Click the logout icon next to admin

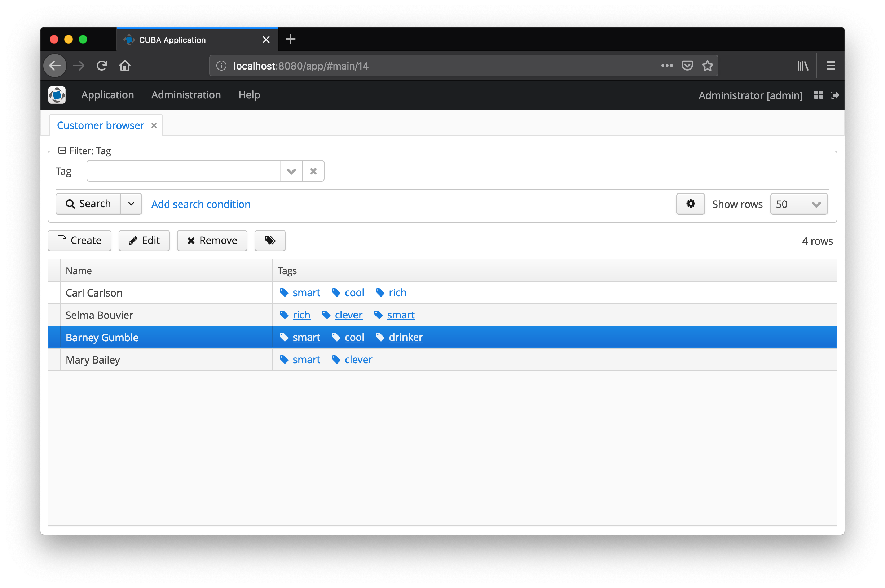pyautogui.click(x=835, y=95)
